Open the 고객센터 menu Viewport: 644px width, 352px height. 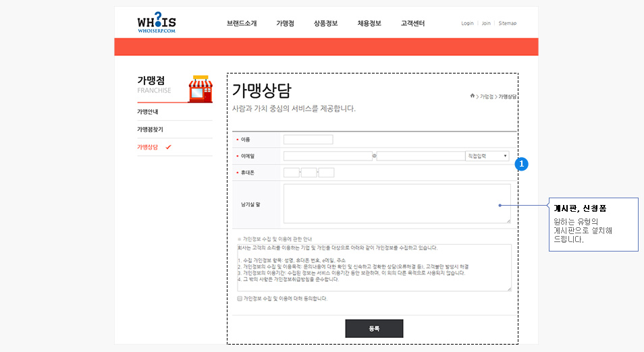(412, 23)
